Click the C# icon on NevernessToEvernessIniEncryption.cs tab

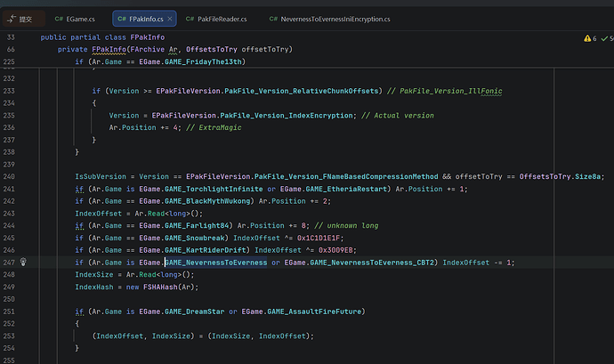[273, 19]
